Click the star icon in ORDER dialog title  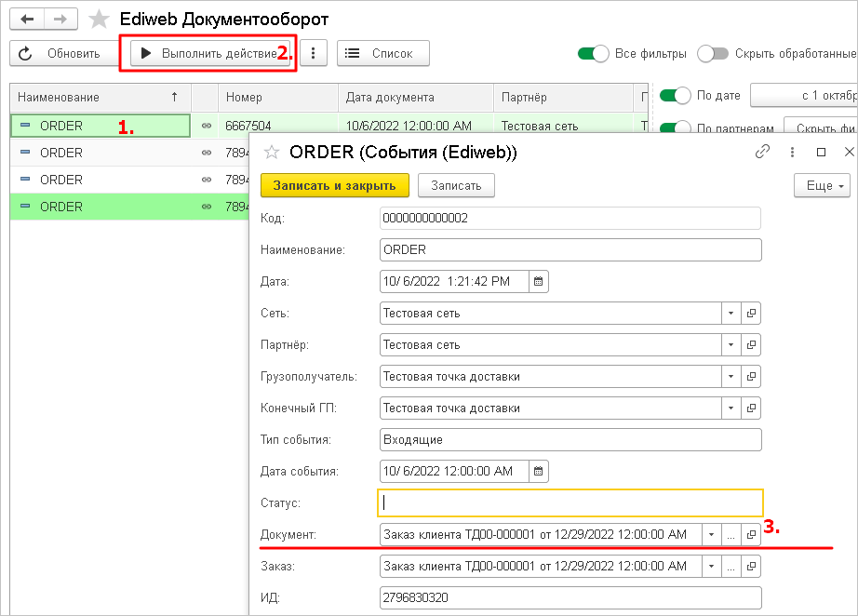coord(273,152)
